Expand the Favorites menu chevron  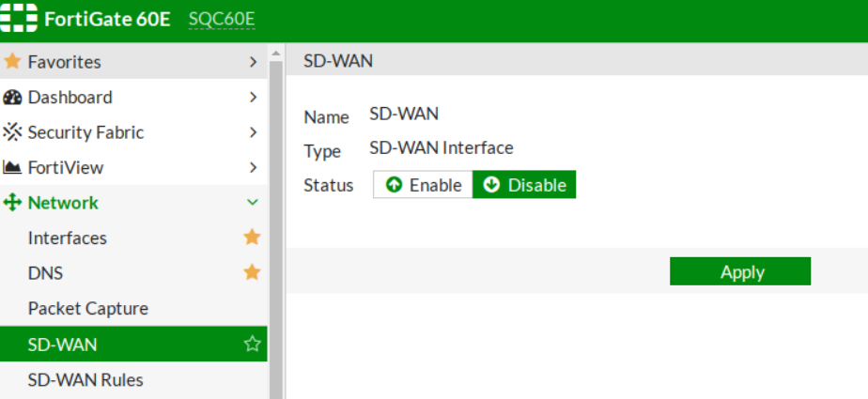[x=253, y=62]
